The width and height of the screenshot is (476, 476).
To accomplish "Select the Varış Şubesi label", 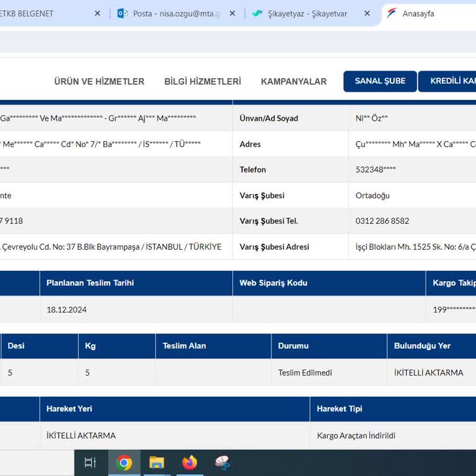I will [262, 195].
